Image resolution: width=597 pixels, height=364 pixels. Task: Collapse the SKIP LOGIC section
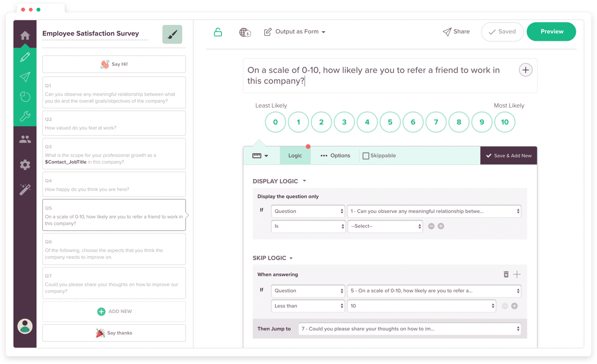(x=273, y=258)
